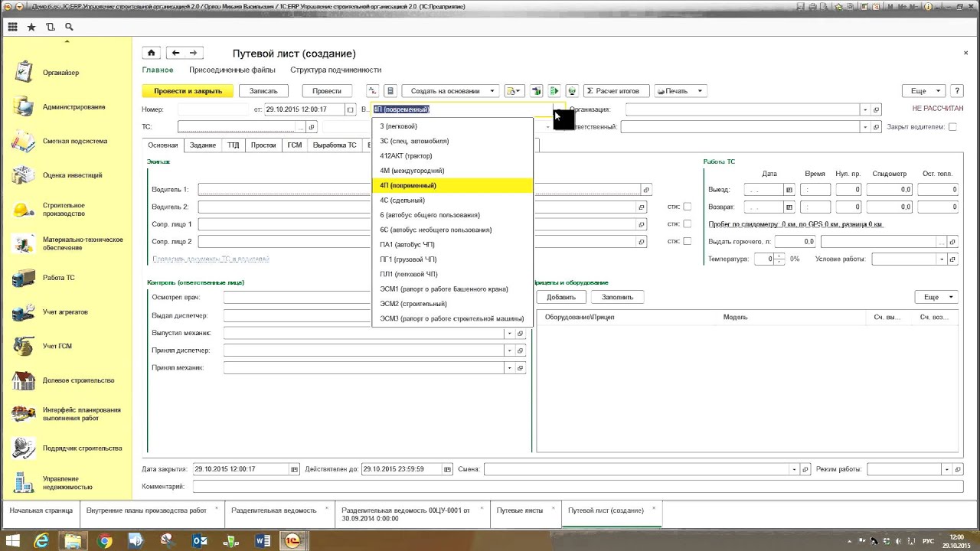Open Windows Start menu
The width and height of the screenshot is (980, 551).
(12, 541)
